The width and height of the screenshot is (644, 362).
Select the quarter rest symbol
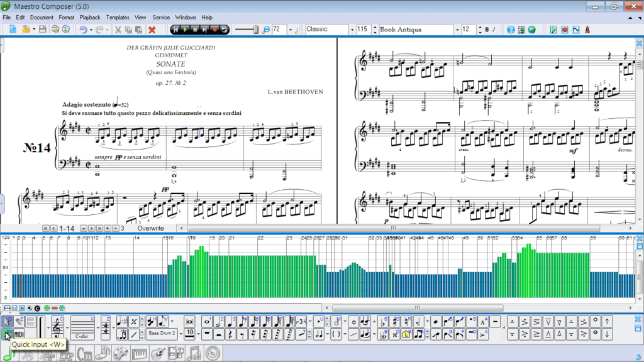pyautogui.click(x=231, y=334)
